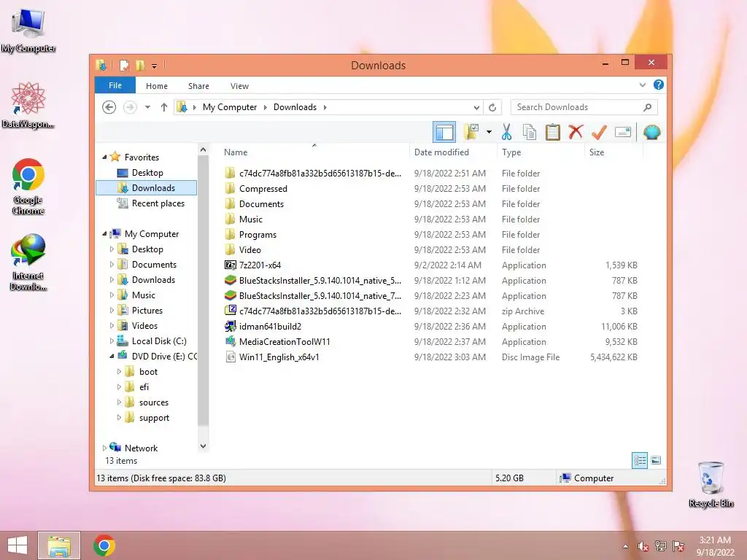Select the Win11_English_x64v1 disc image
747x560 pixels.
pos(279,357)
